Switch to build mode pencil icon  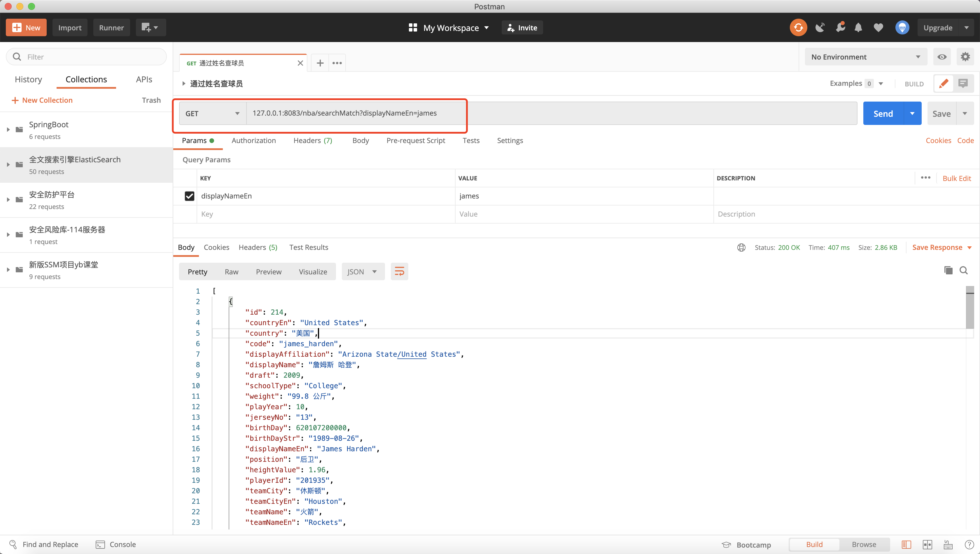(x=944, y=83)
